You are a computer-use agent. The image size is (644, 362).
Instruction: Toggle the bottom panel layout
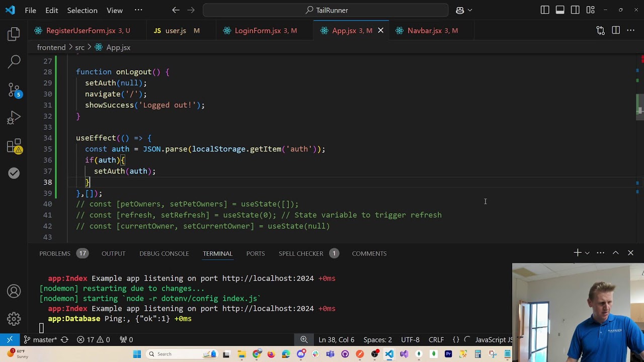560,10
